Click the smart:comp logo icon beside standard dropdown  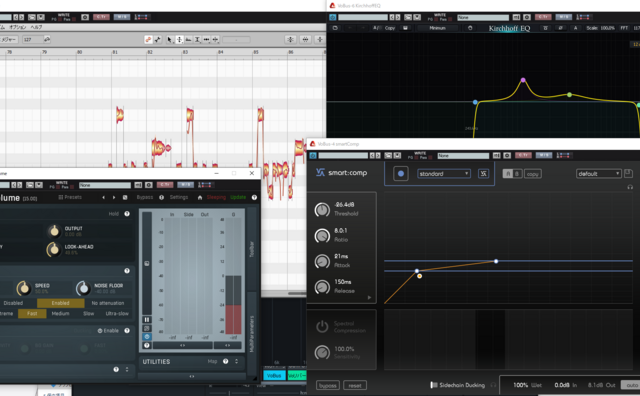pyautogui.click(x=483, y=174)
